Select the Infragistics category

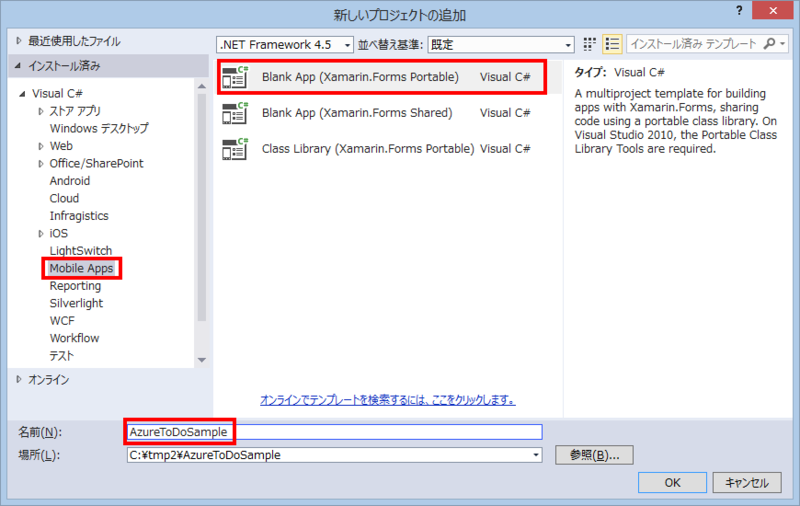coord(79,216)
